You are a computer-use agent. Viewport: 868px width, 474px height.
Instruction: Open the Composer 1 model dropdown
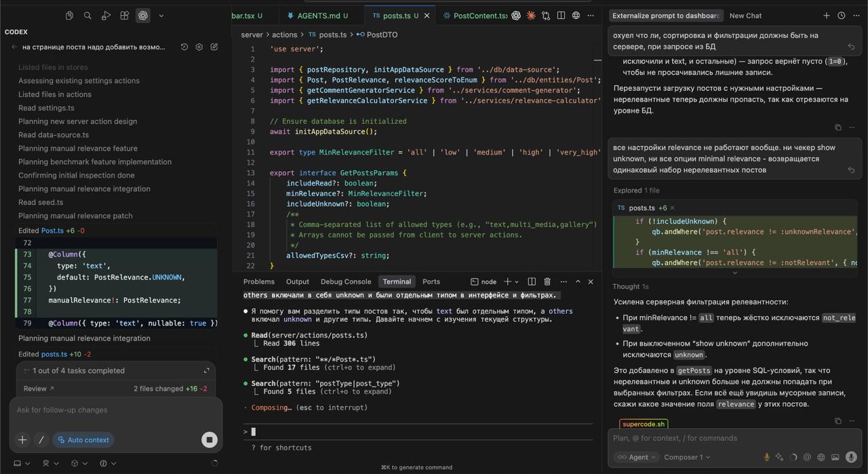coord(686,457)
